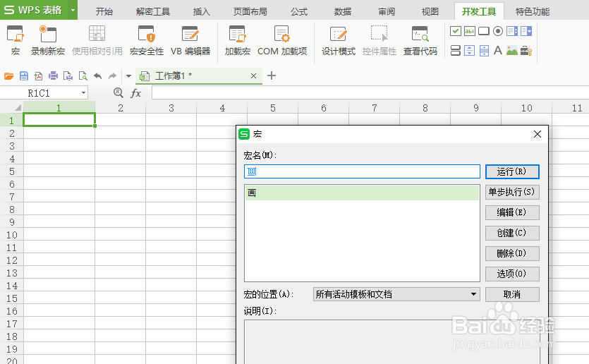Image resolution: width=589 pixels, height=364 pixels.
Task: Select row 10 header
Action: point(12,235)
